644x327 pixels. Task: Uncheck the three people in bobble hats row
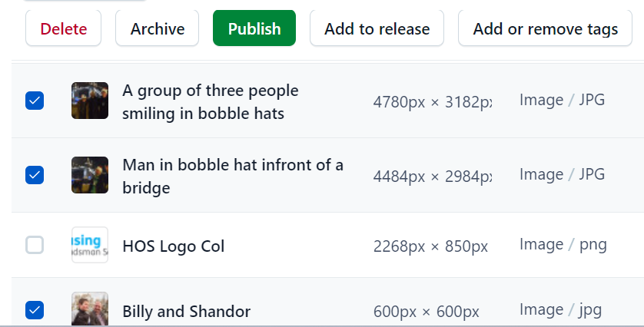[x=35, y=101]
